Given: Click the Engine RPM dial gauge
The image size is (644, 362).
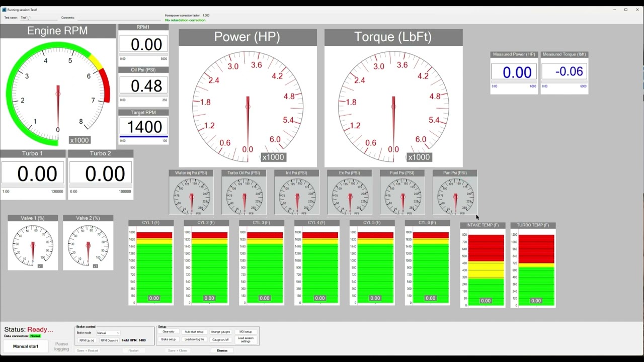Looking at the screenshot, I should click(57, 94).
